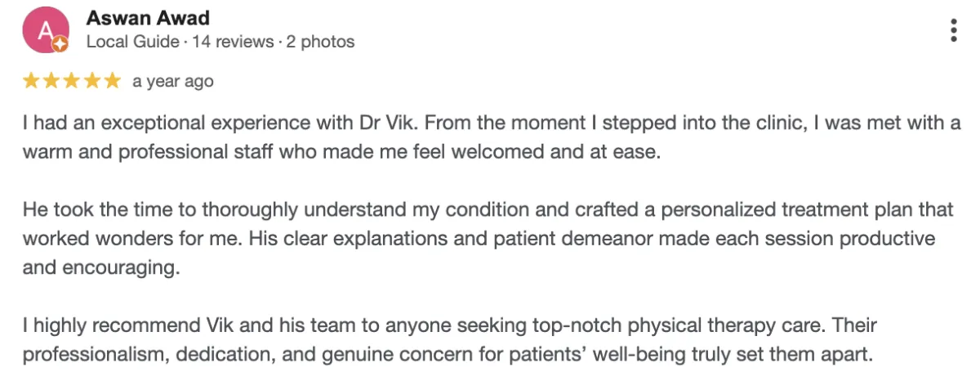This screenshot has height=381, width=980.
Task: Click the orange Local Guide badge on avatar
Action: point(60,45)
